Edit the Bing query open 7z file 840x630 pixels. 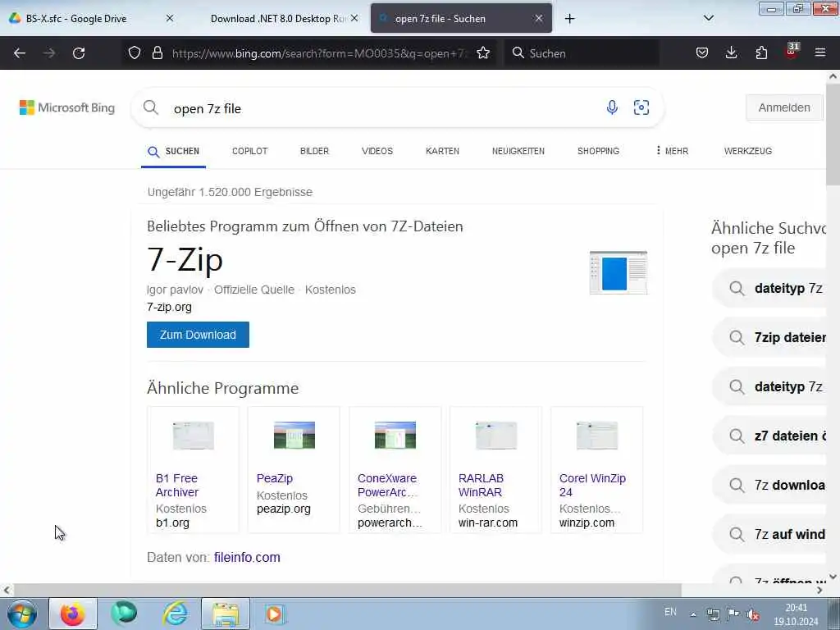(x=208, y=109)
